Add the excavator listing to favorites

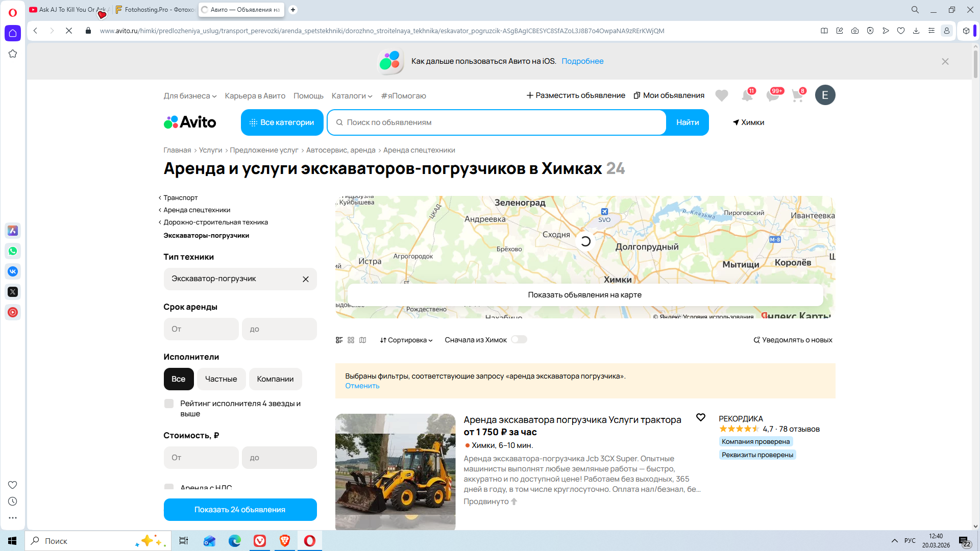coord(700,417)
